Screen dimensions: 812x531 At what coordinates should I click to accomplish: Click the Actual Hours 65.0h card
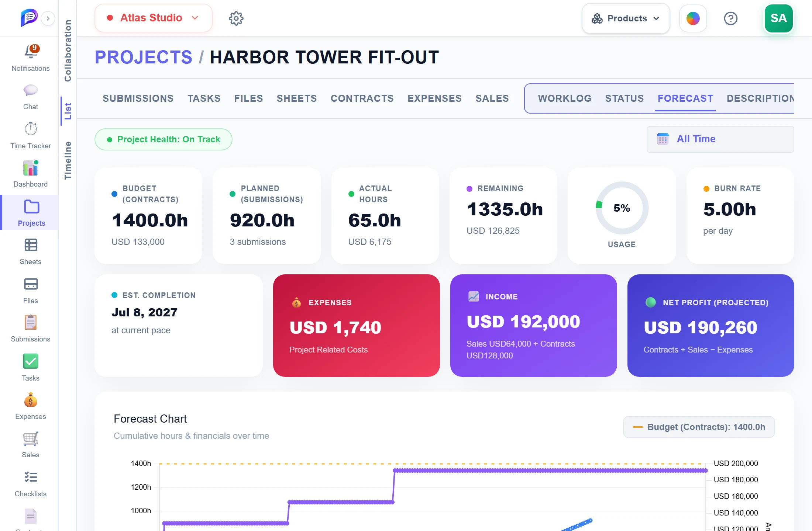[x=385, y=216]
